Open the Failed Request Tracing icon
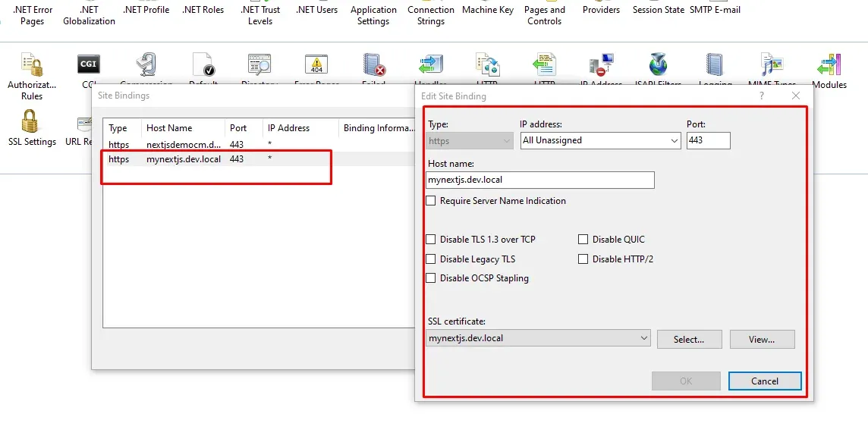868x439 pixels. pos(373,64)
